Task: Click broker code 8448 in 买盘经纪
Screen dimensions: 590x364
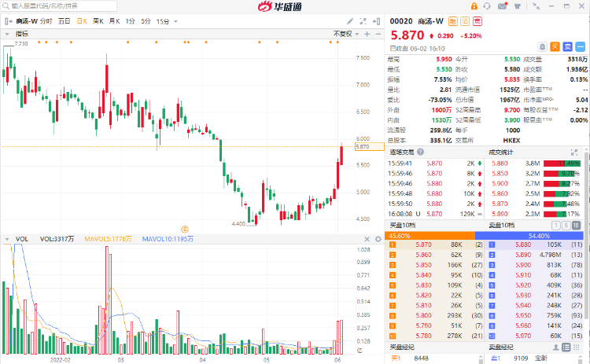Action: [x=421, y=358]
